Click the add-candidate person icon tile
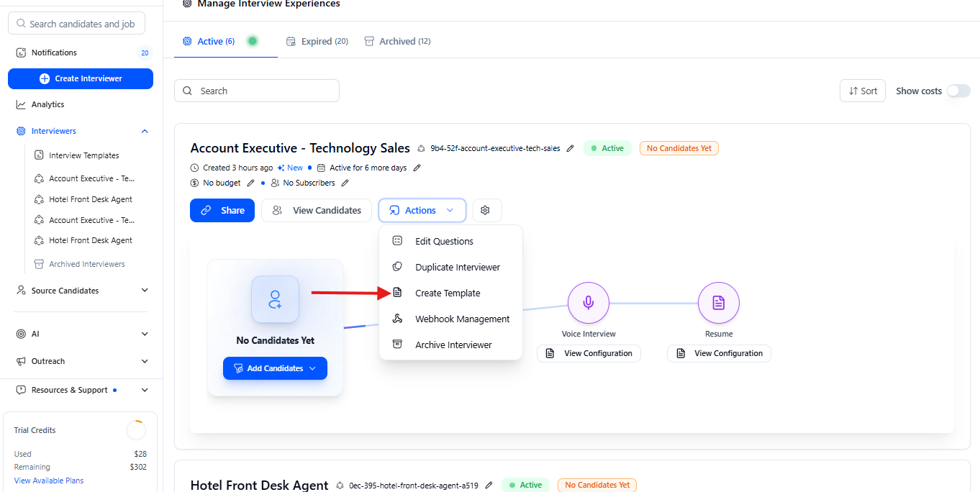Viewport: 980px width, 492px height. point(275,299)
